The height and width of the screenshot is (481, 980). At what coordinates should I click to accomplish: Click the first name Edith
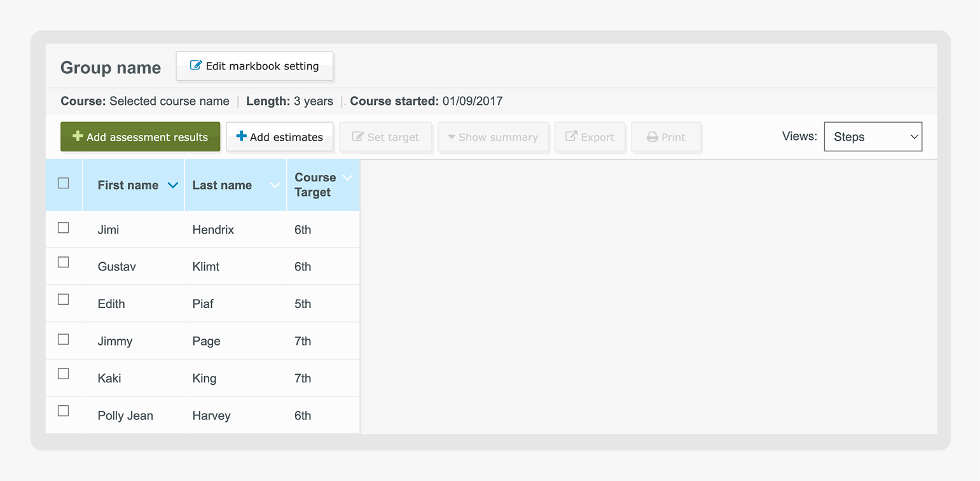click(111, 303)
